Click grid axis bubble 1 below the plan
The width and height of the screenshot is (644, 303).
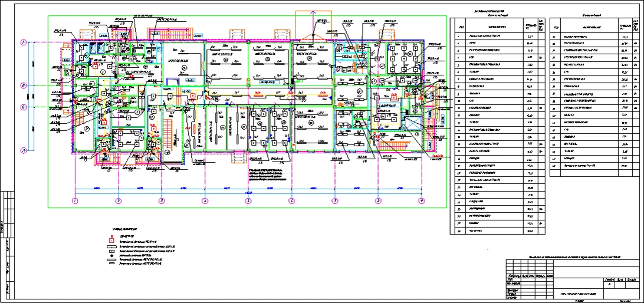click(75, 201)
